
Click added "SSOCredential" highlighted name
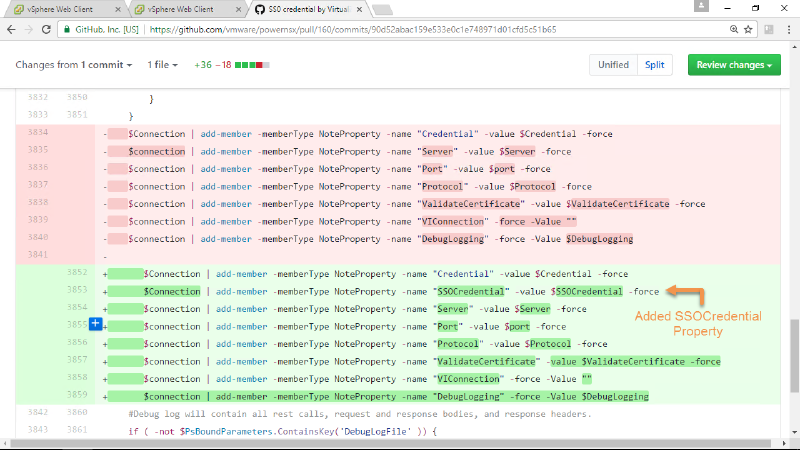pyautogui.click(x=471, y=291)
